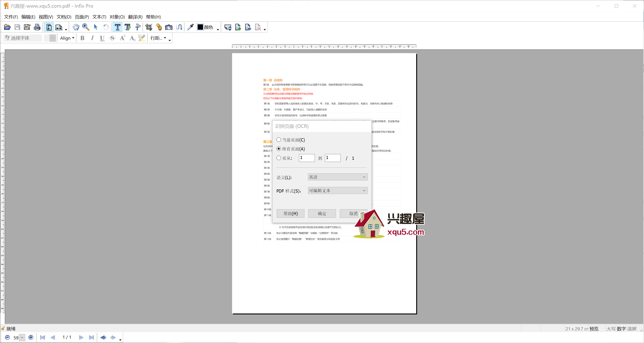The width and height of the screenshot is (644, 343).
Task: Open a file with the folder icon
Action: [x=7, y=27]
